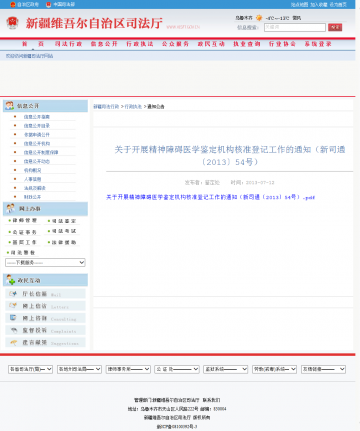Click the 中国司法部 emblem icon in top bar
360x431 pixels.
click(49, 4)
